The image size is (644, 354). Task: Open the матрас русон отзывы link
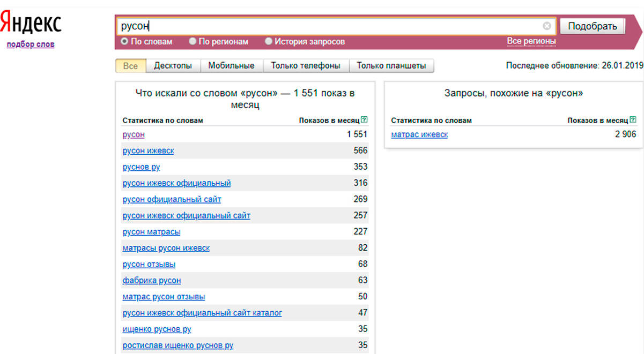point(164,297)
